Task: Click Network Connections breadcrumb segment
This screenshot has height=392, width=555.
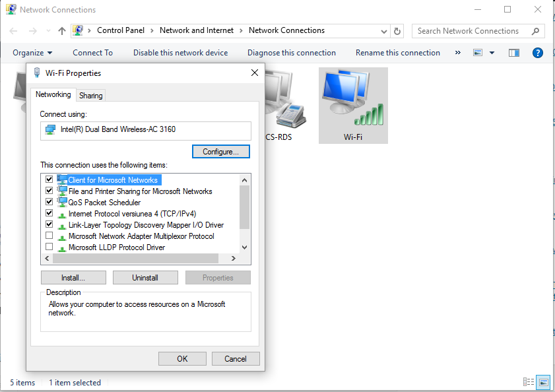Action: tap(286, 30)
